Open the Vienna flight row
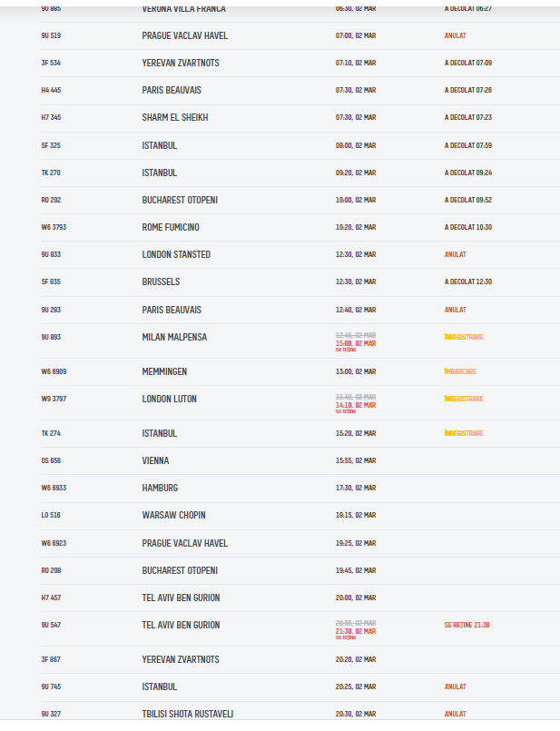This screenshot has width=560, height=731. pos(155,460)
